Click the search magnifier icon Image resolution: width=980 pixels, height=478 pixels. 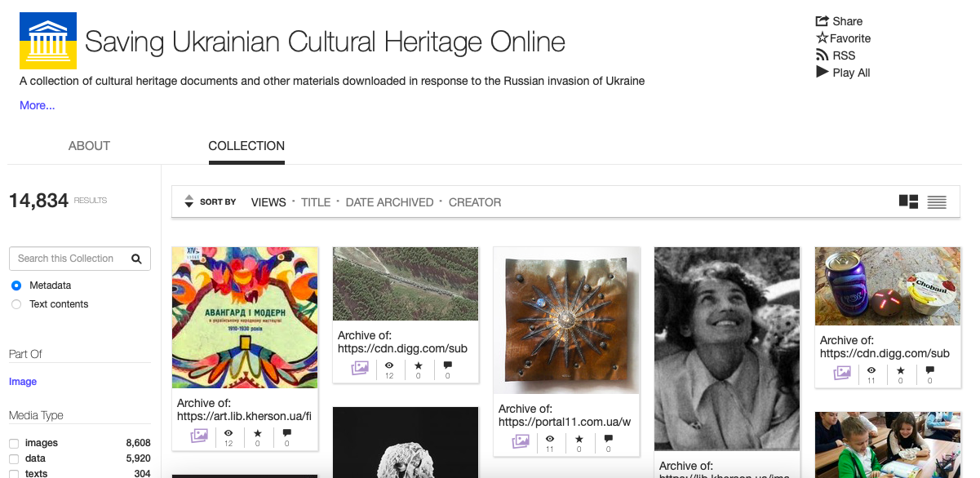pyautogui.click(x=136, y=259)
